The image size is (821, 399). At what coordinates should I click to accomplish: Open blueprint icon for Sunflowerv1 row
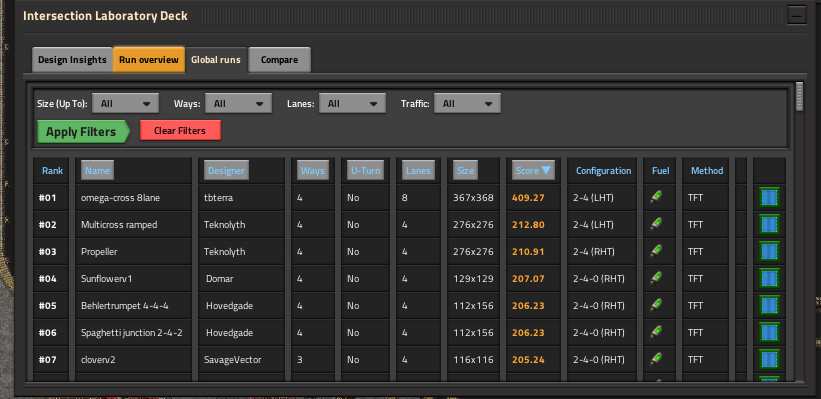tap(769, 279)
